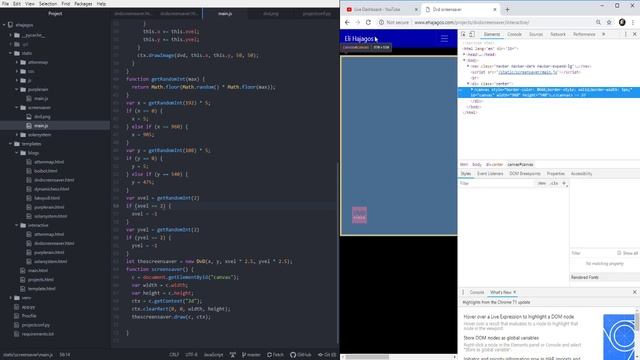Expand the head node in DOM tree

[464, 54]
